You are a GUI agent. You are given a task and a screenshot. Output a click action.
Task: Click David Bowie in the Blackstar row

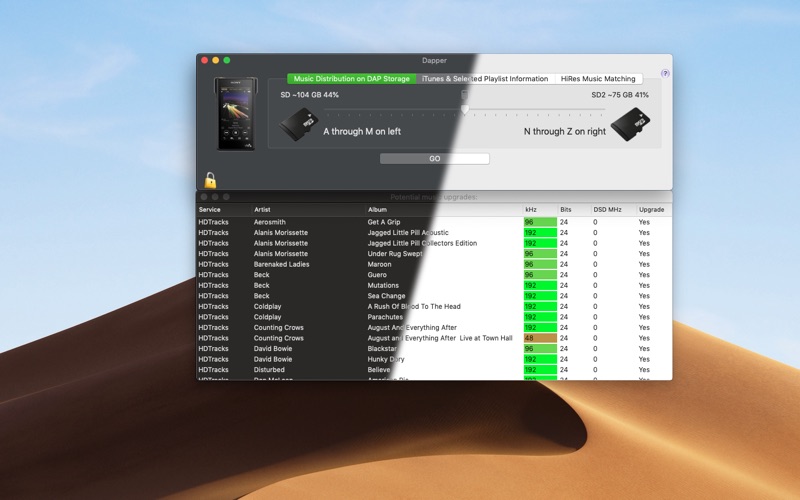(273, 348)
